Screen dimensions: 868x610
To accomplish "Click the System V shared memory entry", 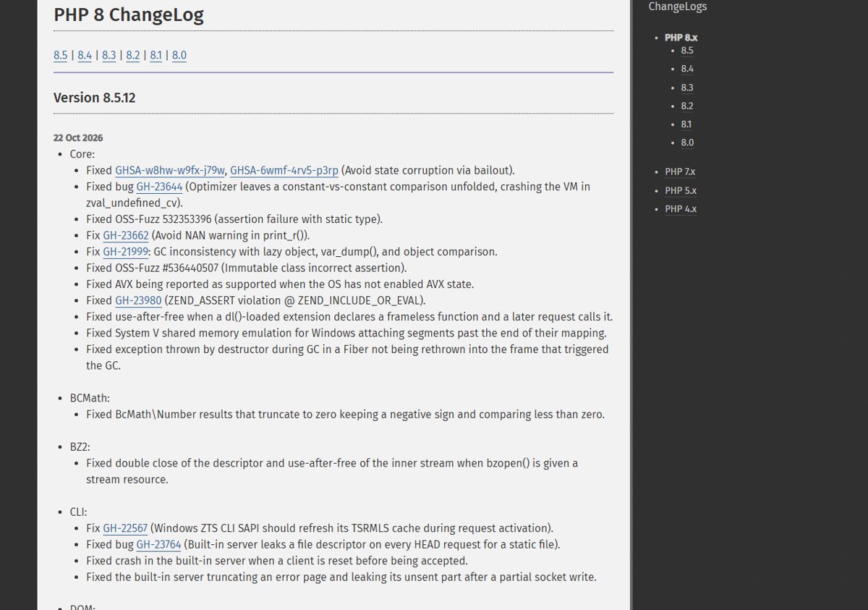I will 346,333.
